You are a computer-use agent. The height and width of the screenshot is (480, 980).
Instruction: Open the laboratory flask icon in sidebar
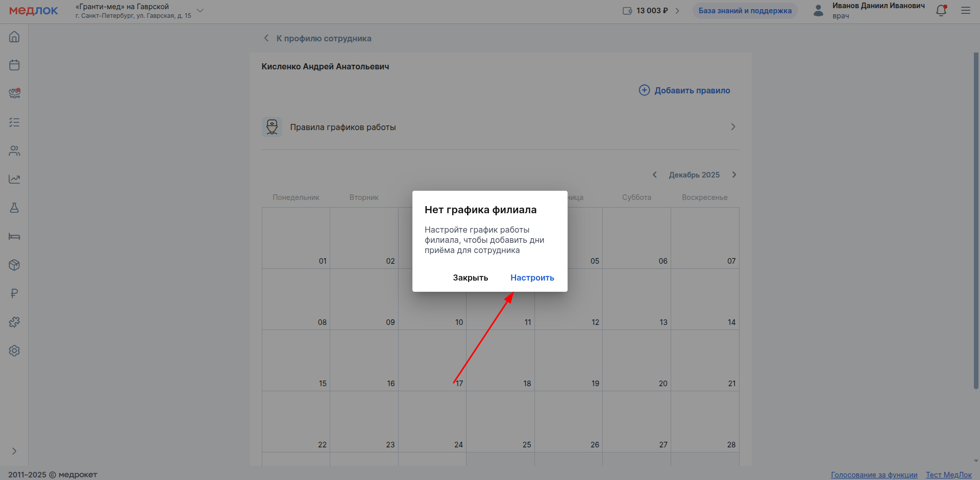pos(14,208)
